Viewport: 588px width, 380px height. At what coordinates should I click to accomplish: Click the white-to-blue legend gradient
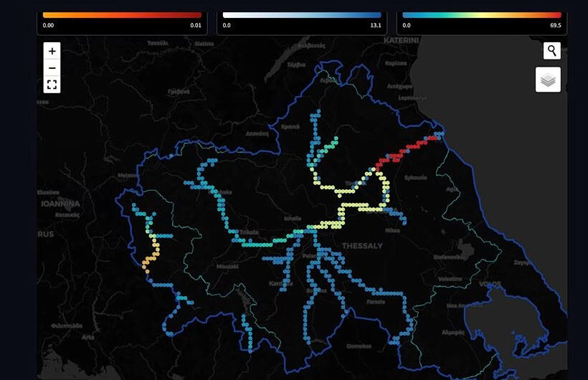click(302, 14)
